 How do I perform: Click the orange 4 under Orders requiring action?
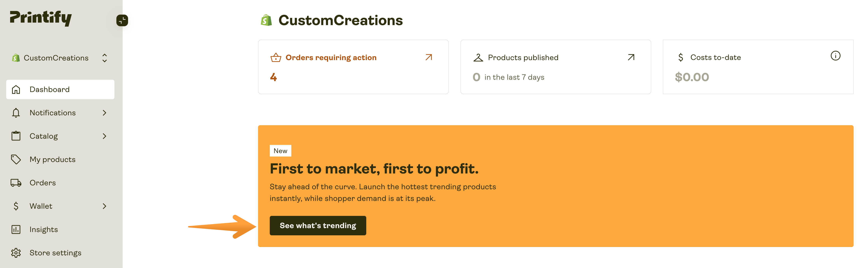pos(274,77)
